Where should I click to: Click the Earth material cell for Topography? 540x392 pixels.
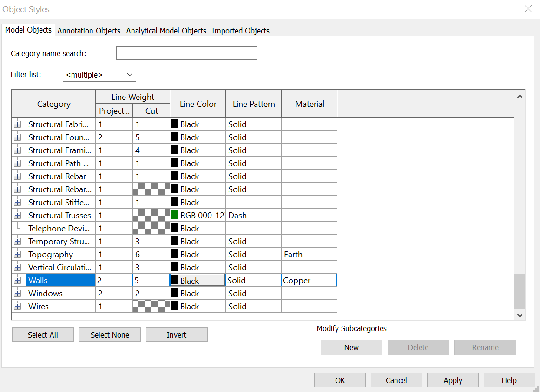click(309, 255)
